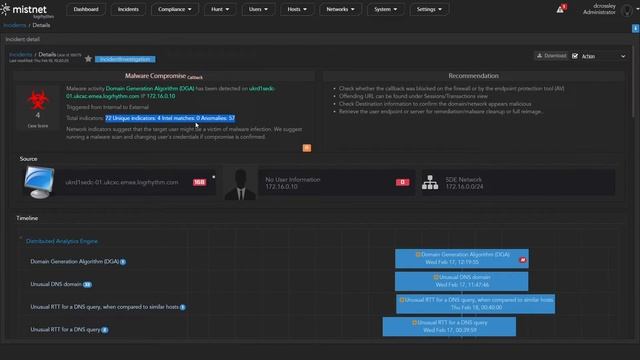Click the incident investigation status tag
This screenshot has height=360, width=640.
(x=125, y=59)
